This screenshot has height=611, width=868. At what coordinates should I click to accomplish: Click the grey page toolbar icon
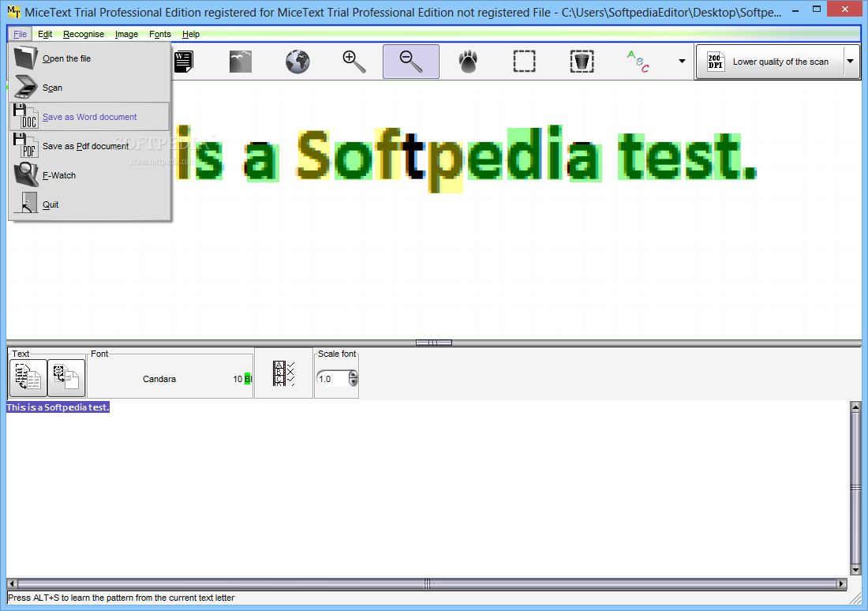(240, 62)
